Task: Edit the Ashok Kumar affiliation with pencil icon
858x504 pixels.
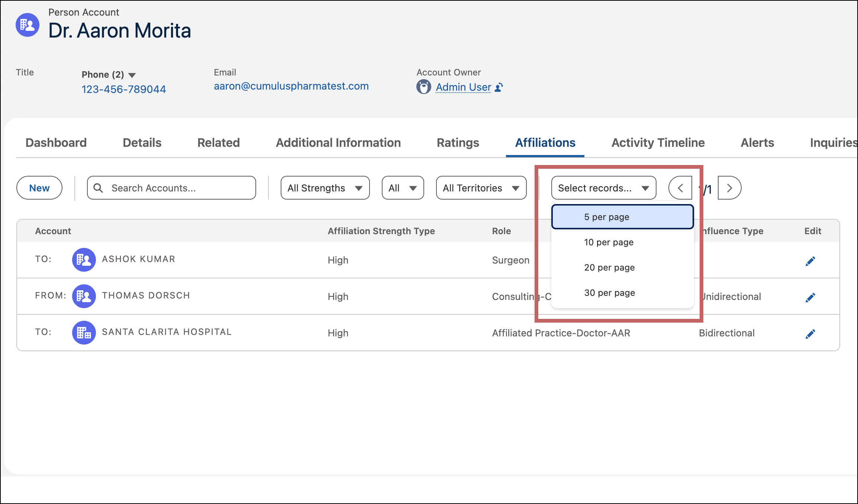Action: [x=810, y=261]
